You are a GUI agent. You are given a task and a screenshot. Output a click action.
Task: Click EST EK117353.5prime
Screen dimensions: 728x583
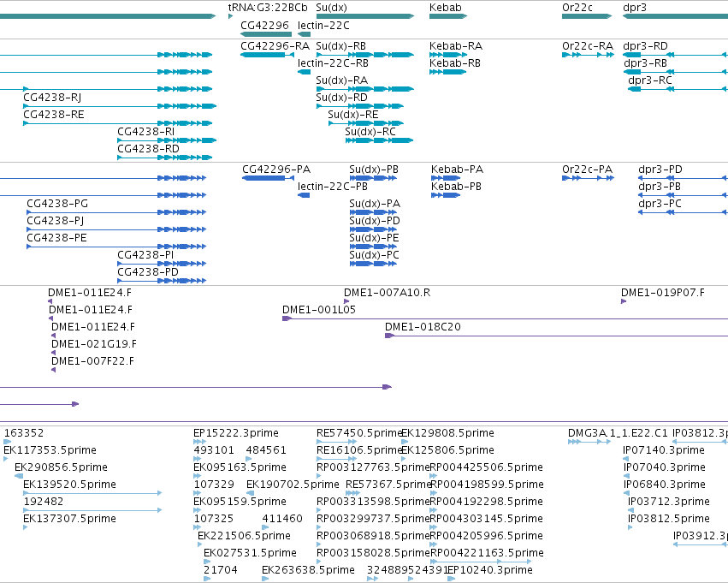pyautogui.click(x=50, y=450)
